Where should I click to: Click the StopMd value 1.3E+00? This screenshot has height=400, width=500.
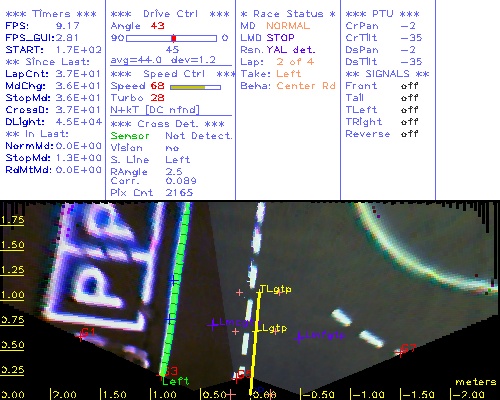pos(79,158)
